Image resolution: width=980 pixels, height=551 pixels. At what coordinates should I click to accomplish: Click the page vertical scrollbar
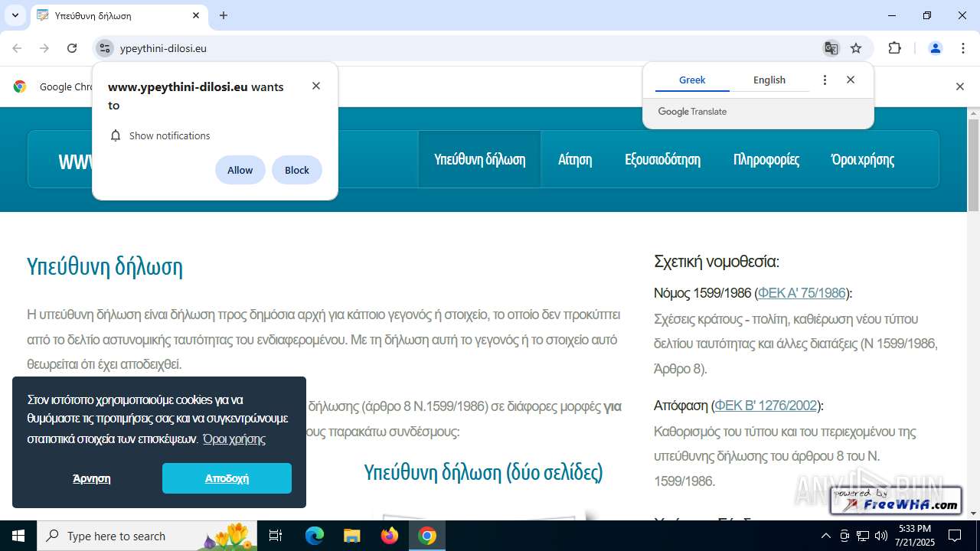[973, 165]
